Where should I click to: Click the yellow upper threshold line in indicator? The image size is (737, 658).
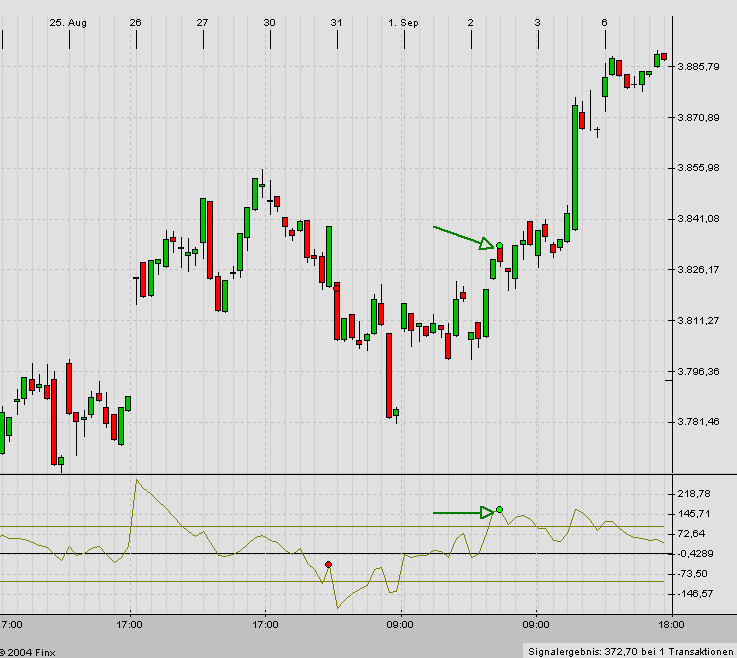250,526
